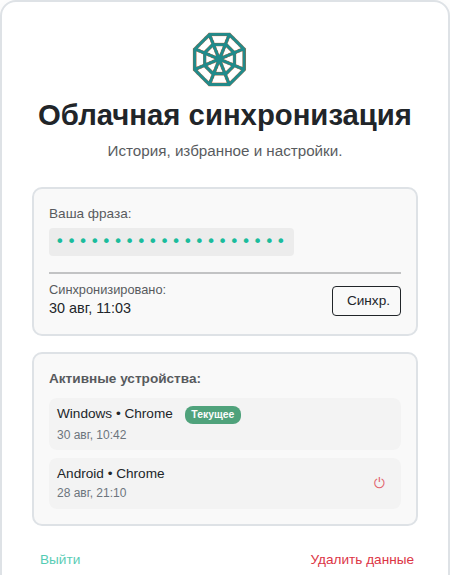Click the divider line under the phrase field
Viewport: 450px width, 575px height.
click(225, 273)
